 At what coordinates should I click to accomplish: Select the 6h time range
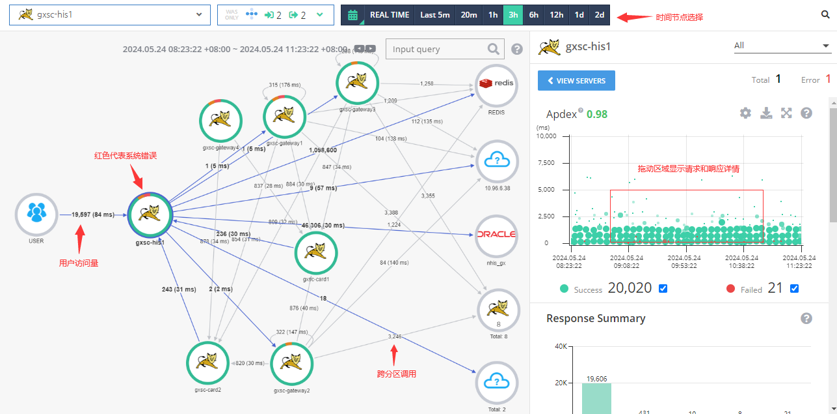(x=533, y=15)
